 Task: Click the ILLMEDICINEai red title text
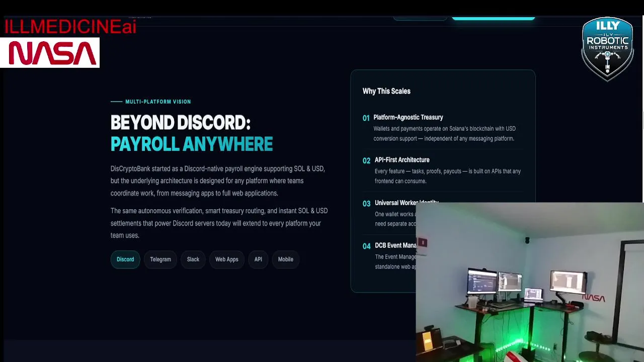[70, 27]
